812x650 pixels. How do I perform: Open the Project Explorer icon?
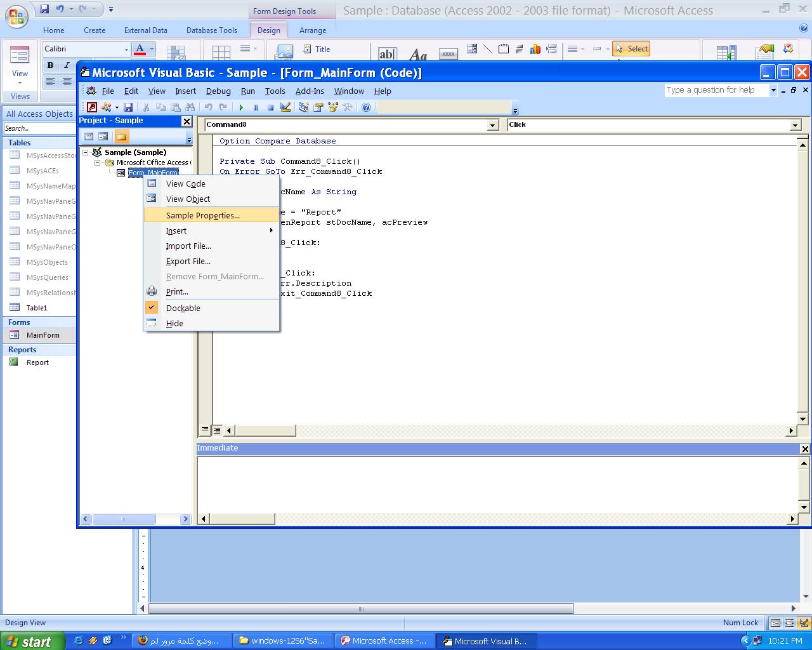(303, 107)
